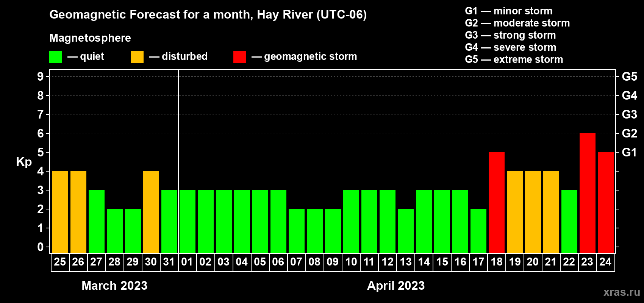This screenshot has width=644, height=303.
Task: Click the Kp value 6 on the axis
Action: point(41,133)
